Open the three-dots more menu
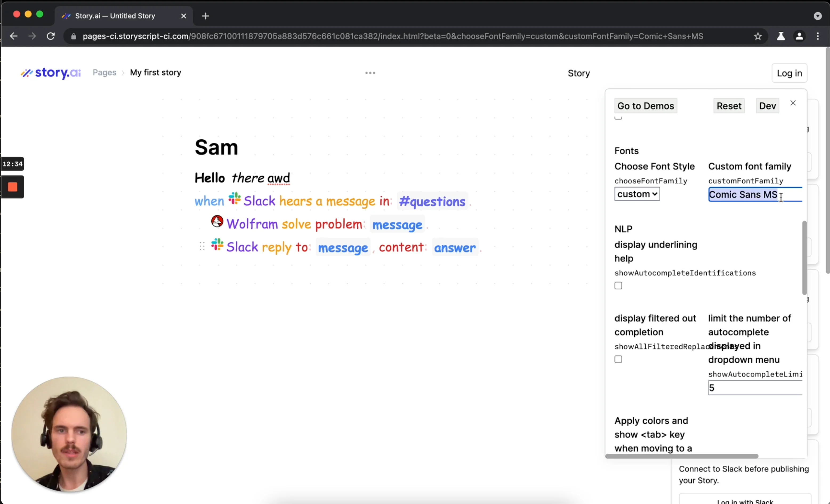830x504 pixels. 370,73
